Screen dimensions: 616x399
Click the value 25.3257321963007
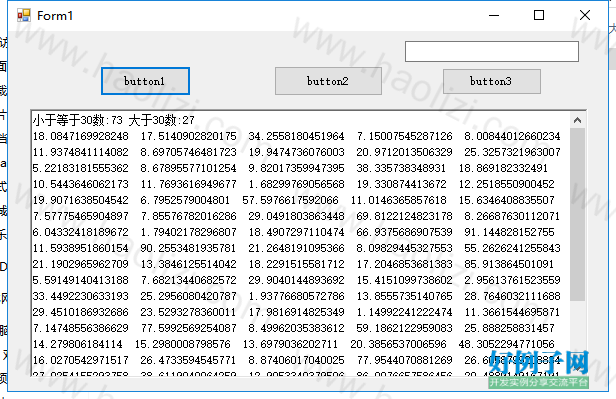tap(512, 152)
